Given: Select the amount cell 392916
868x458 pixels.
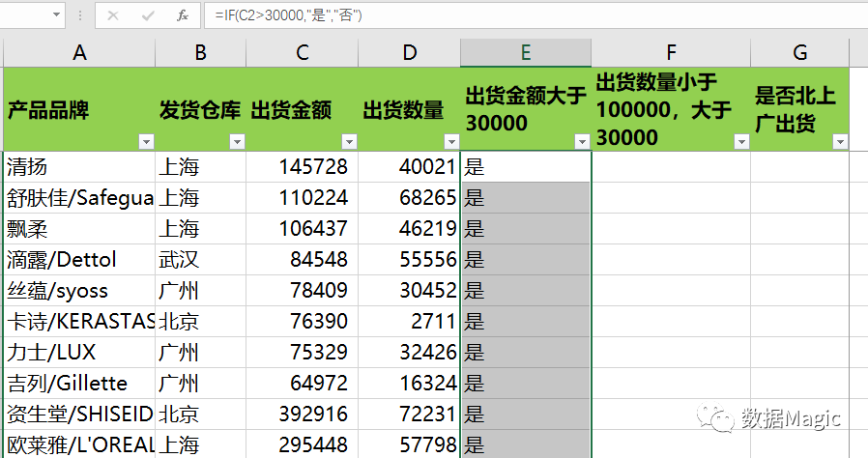Looking at the screenshot, I should [x=303, y=415].
